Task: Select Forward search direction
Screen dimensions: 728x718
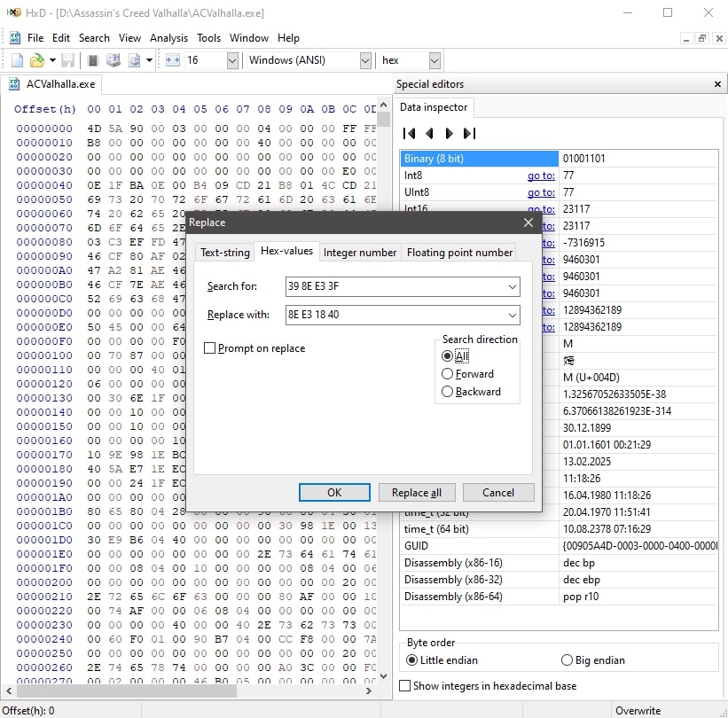Action: click(x=447, y=373)
